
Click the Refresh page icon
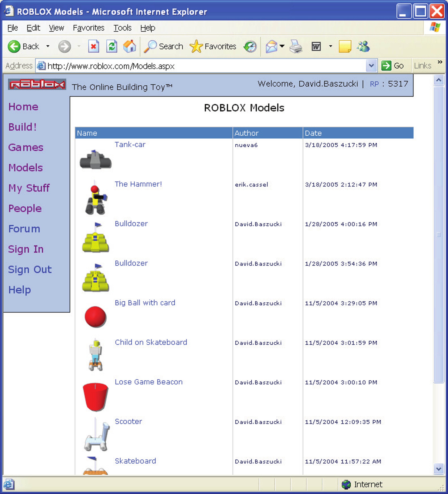[112, 46]
